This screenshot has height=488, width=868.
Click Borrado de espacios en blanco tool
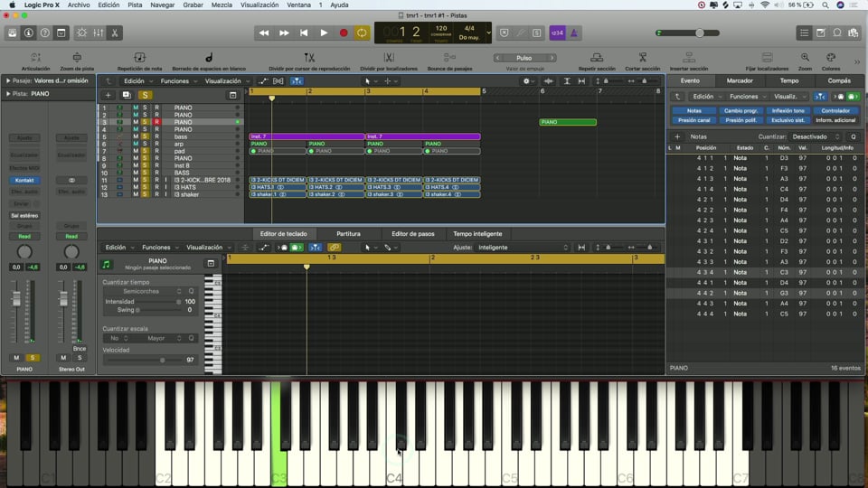(209, 61)
